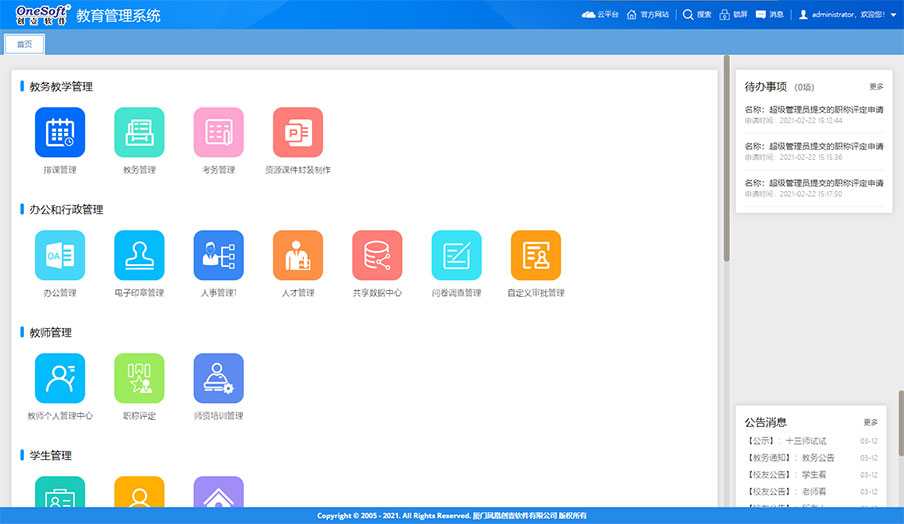Click the 考务管理 exam icon
This screenshot has width=904, height=524.
tap(218, 133)
